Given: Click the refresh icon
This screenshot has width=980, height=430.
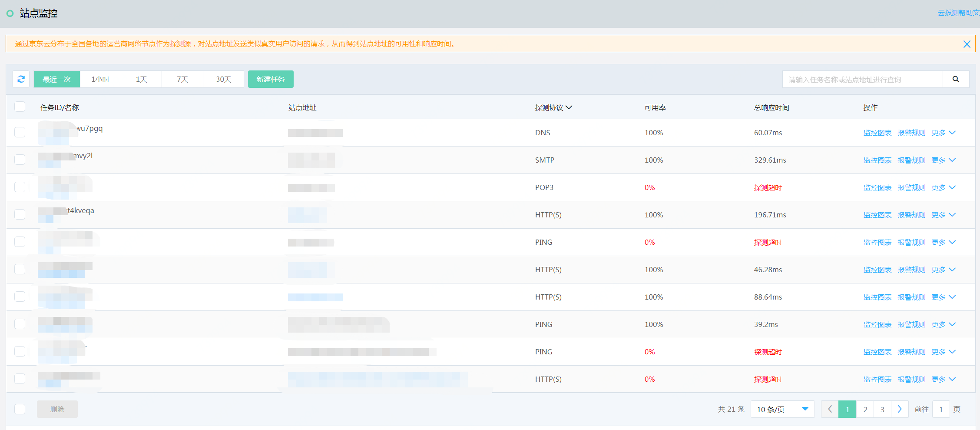Looking at the screenshot, I should [x=20, y=79].
